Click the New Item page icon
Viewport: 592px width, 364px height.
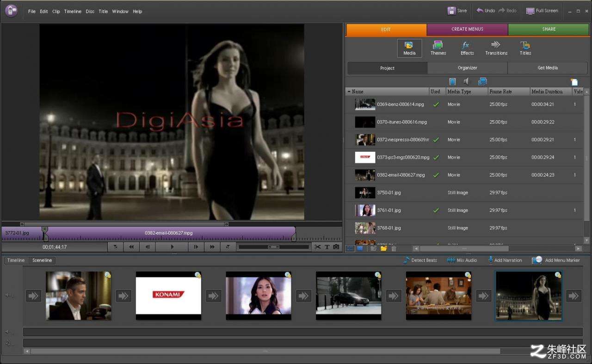574,82
